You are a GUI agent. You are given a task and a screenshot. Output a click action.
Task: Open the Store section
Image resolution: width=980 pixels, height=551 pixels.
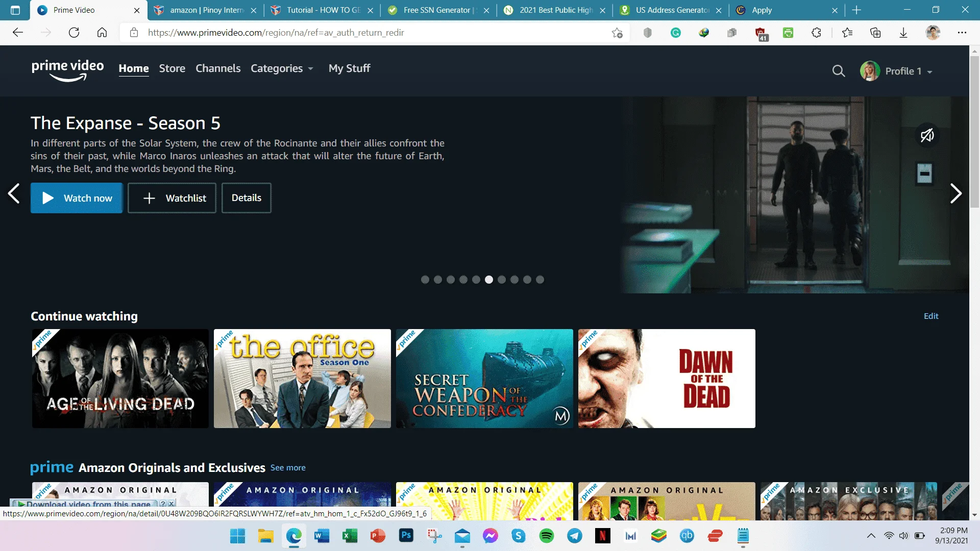click(x=172, y=68)
